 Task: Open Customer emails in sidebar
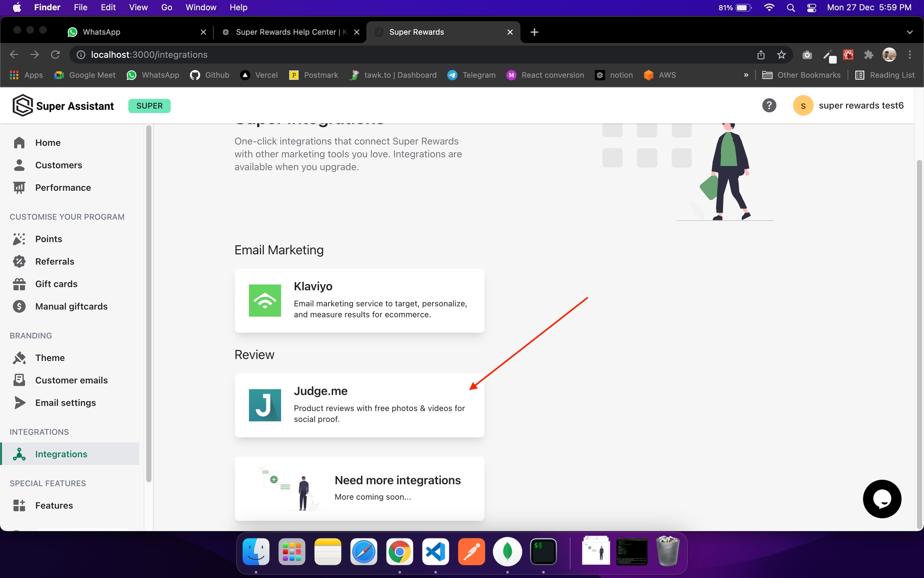tap(71, 380)
